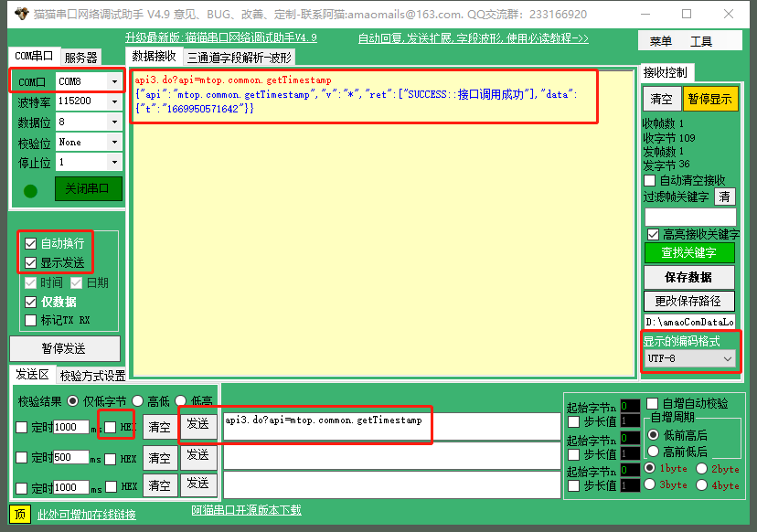This screenshot has width=757, height=532.
Task: Click 清 button next to 过滤帧关键字
Action: point(725,197)
